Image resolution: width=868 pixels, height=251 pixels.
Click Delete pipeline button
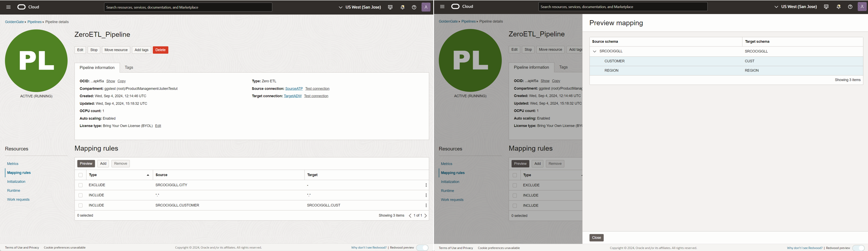point(161,50)
